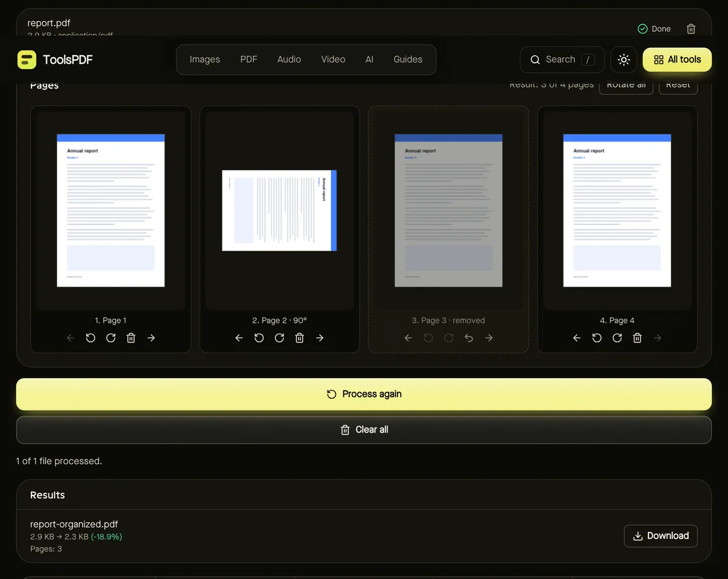Move removed Page 3 right
The width and height of the screenshot is (728, 579).
pos(489,338)
